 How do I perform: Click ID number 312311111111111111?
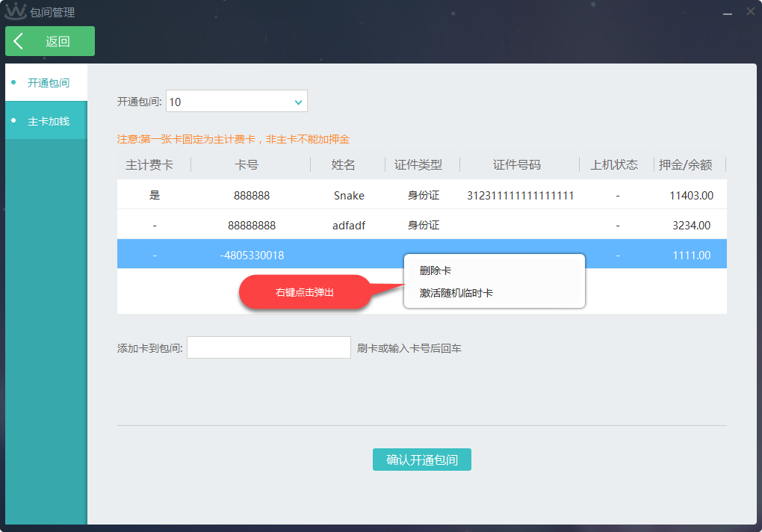click(x=521, y=195)
